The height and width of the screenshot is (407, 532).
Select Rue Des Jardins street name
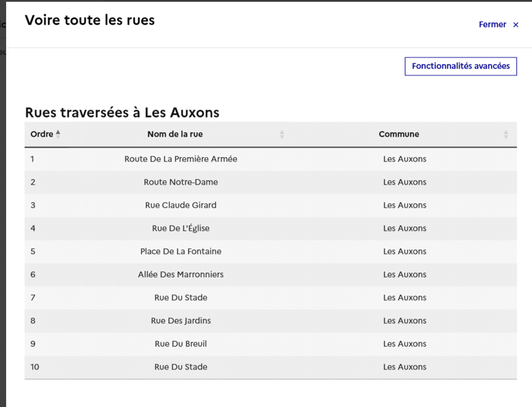(x=181, y=321)
